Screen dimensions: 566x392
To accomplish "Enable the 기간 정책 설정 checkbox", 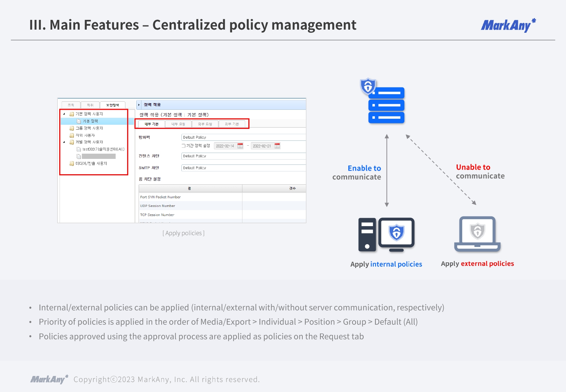I will pyautogui.click(x=184, y=146).
